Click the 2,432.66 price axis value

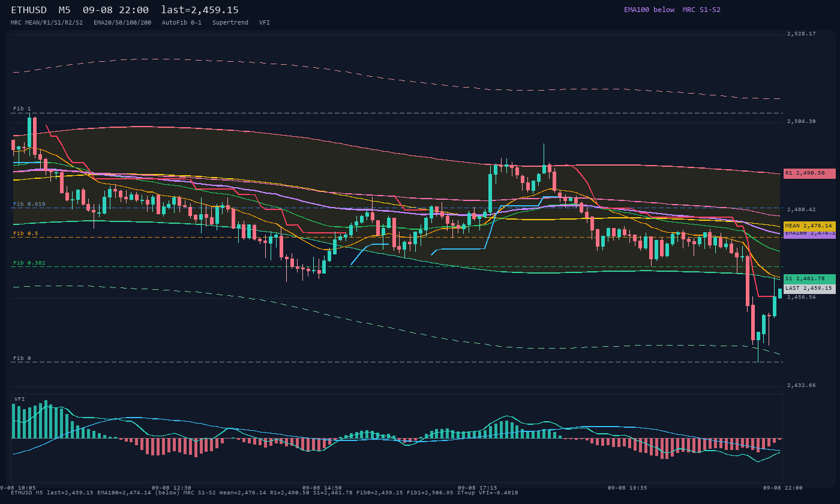pyautogui.click(x=802, y=385)
